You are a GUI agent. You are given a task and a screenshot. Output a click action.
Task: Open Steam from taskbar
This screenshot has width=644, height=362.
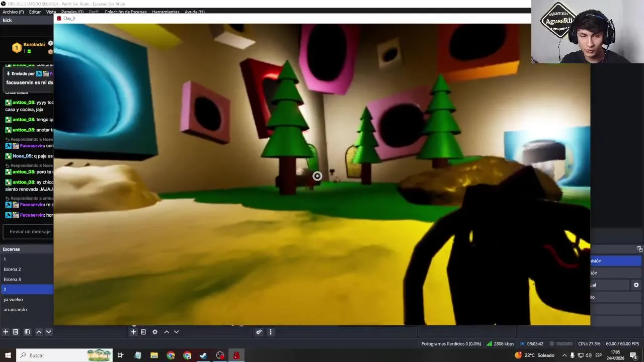coord(203,355)
